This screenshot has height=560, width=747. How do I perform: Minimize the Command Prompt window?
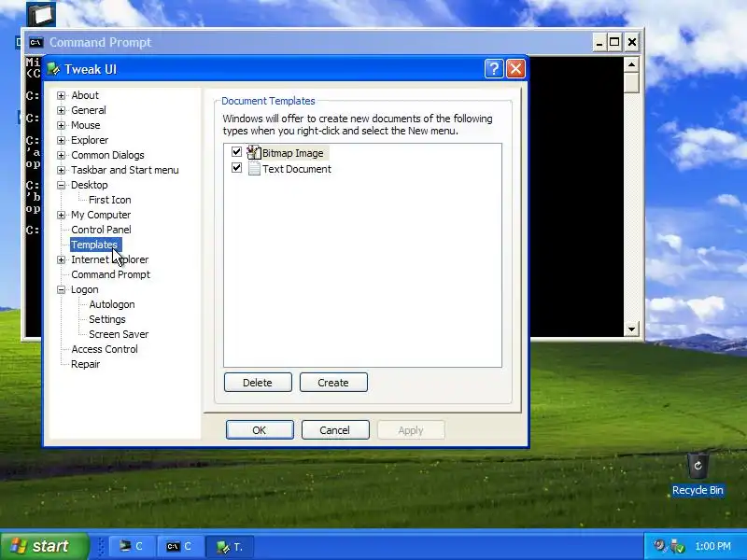[599, 42]
